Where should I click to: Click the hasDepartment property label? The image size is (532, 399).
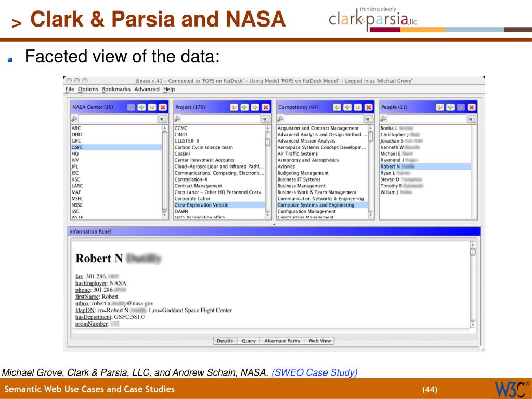coord(93,317)
